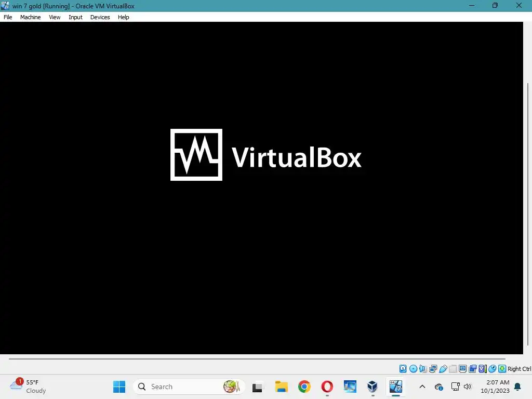Restore down the VirtualBox VM window

495,5
